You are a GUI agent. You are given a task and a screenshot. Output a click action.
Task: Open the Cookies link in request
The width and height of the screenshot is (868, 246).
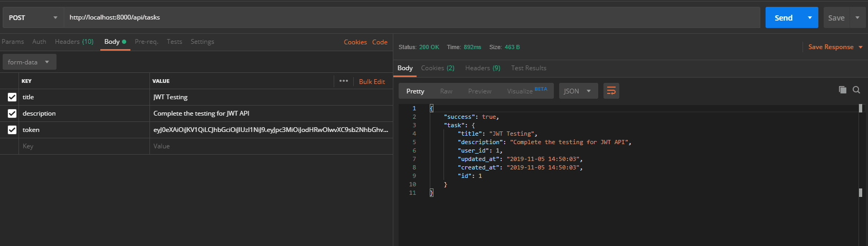pyautogui.click(x=355, y=42)
